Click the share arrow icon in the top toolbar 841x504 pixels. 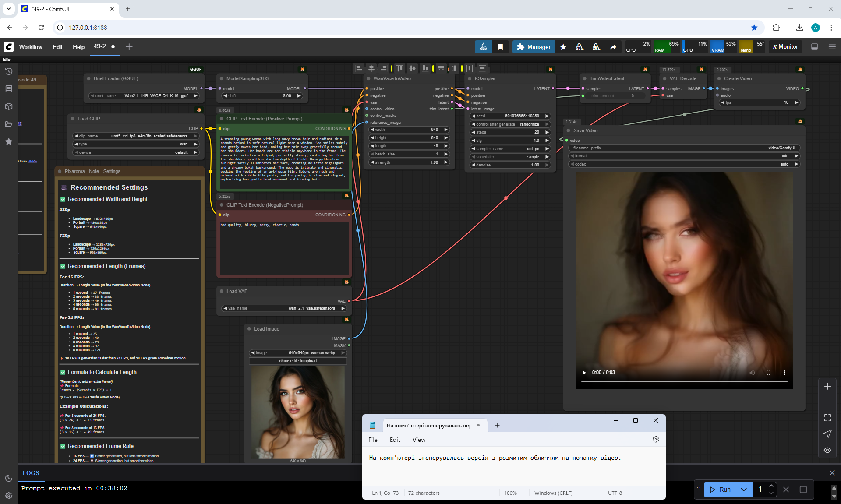pyautogui.click(x=613, y=47)
